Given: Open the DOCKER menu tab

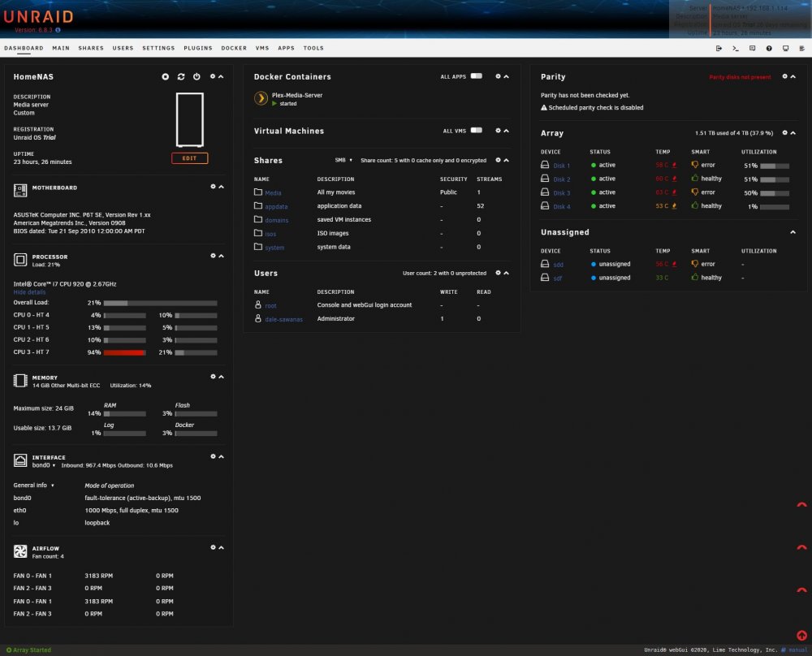Looking at the screenshot, I should tap(234, 48).
